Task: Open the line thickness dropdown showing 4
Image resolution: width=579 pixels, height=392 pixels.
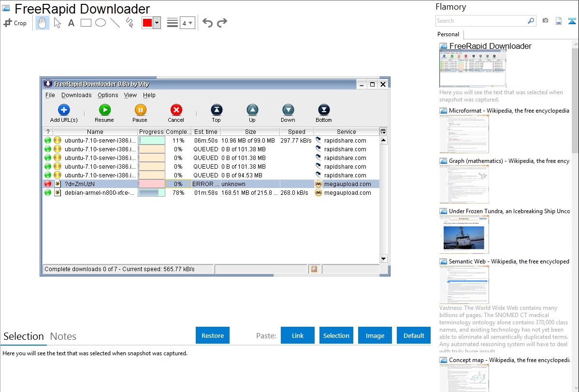Action: click(x=188, y=23)
